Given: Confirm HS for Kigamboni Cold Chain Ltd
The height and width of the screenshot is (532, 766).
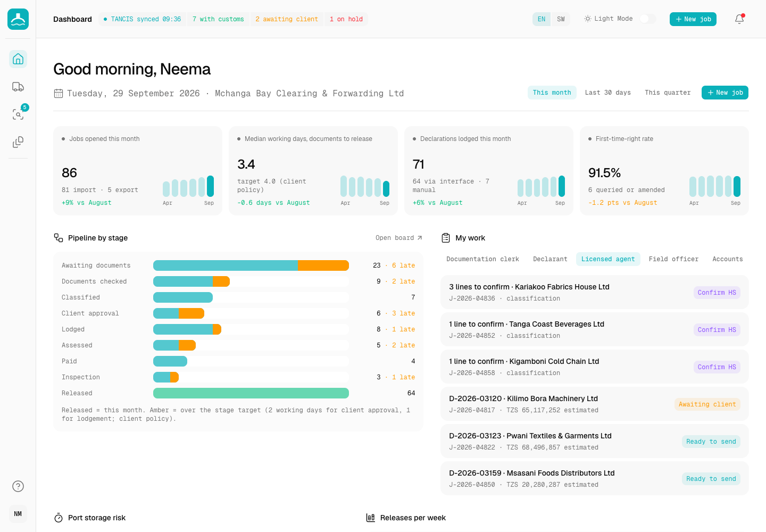Looking at the screenshot, I should [717, 367].
